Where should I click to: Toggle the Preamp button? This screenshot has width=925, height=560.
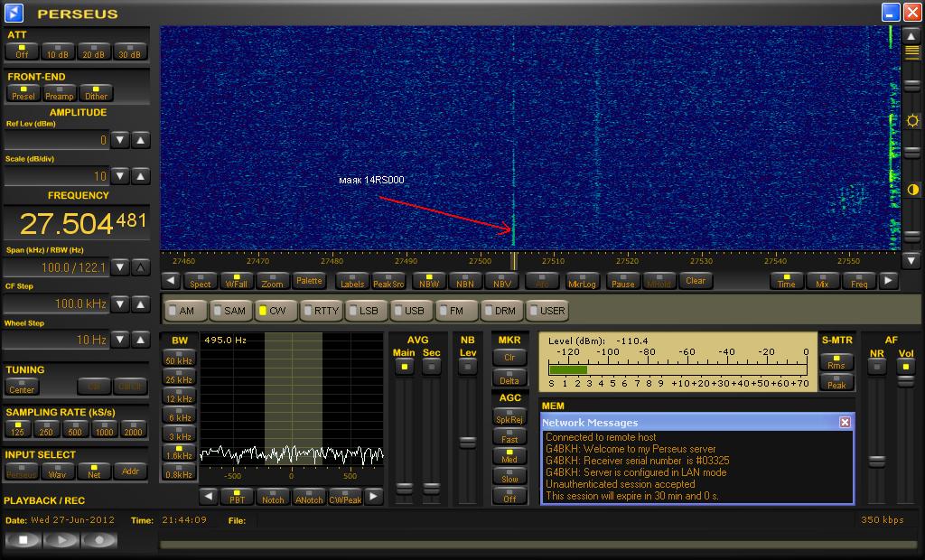click(60, 93)
